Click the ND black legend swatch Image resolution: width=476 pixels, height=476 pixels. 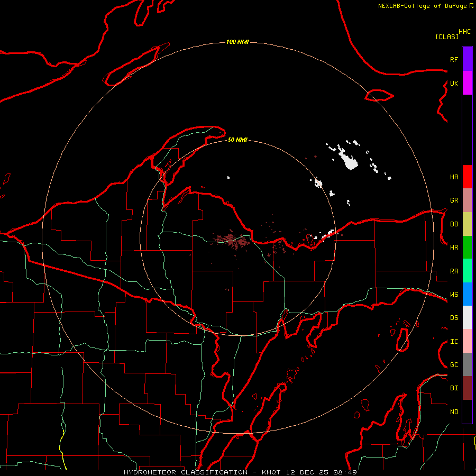click(x=467, y=411)
